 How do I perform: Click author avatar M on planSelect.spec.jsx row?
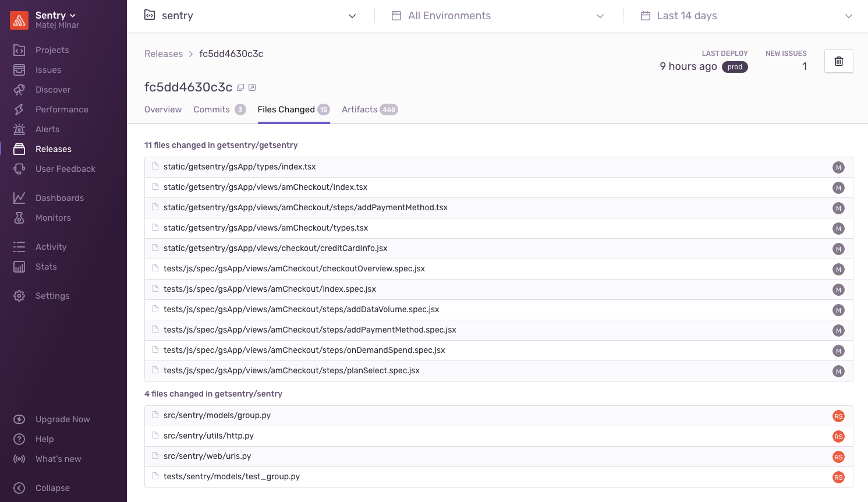838,372
